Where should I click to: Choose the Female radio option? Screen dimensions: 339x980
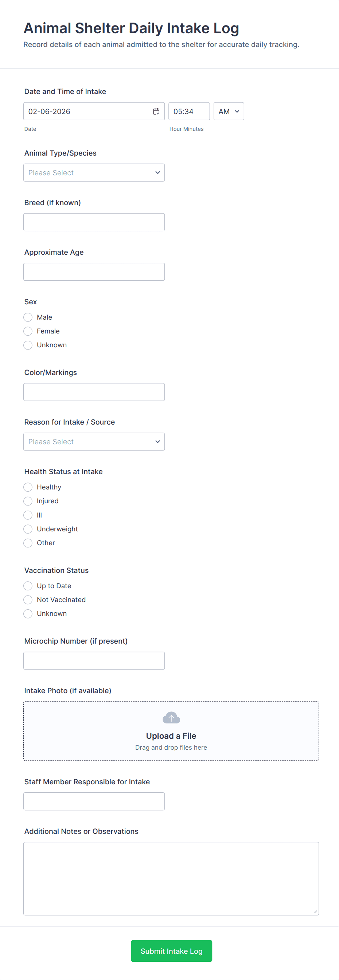[28, 331]
